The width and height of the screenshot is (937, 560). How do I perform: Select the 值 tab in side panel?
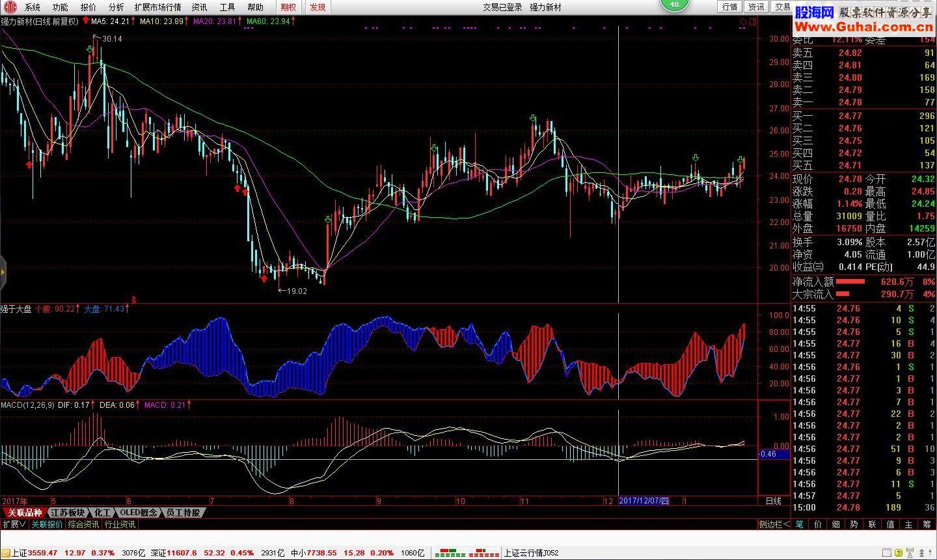coord(891,524)
